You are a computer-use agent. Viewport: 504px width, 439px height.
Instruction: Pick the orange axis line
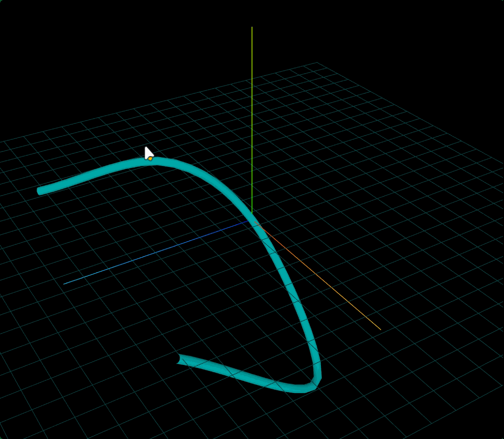point(318,275)
